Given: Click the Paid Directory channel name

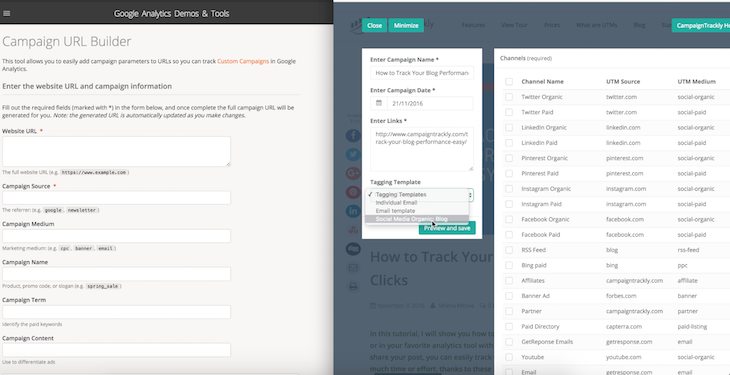Looking at the screenshot, I should [541, 327].
